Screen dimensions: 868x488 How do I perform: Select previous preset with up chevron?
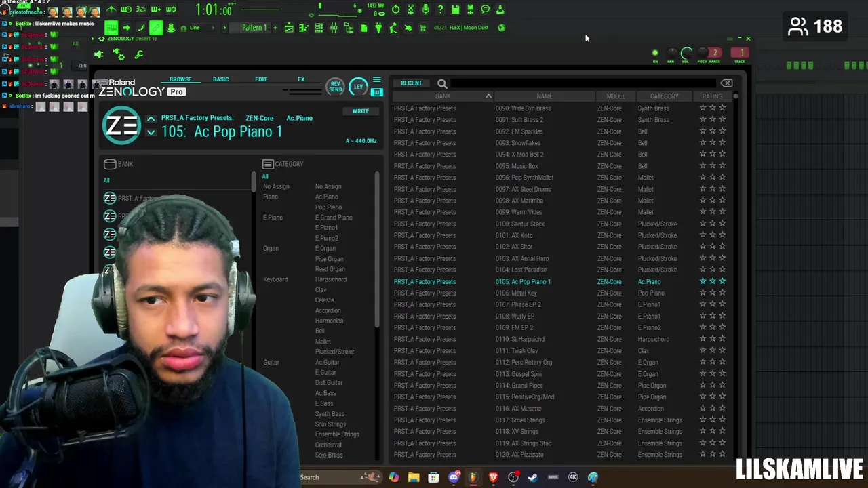pos(151,119)
